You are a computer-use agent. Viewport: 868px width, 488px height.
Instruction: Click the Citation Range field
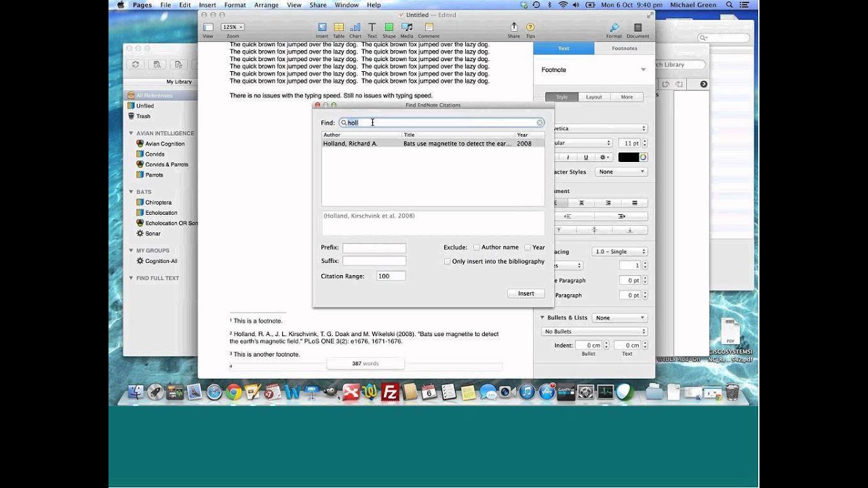coord(391,276)
